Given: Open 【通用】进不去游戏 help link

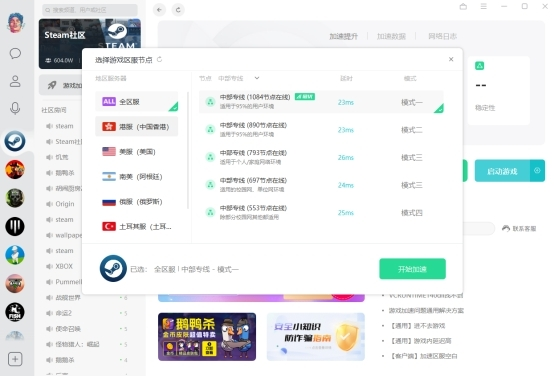Looking at the screenshot, I should point(417,325).
